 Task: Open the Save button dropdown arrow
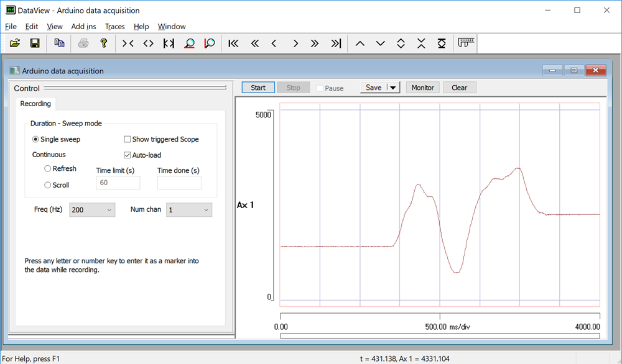[393, 88]
